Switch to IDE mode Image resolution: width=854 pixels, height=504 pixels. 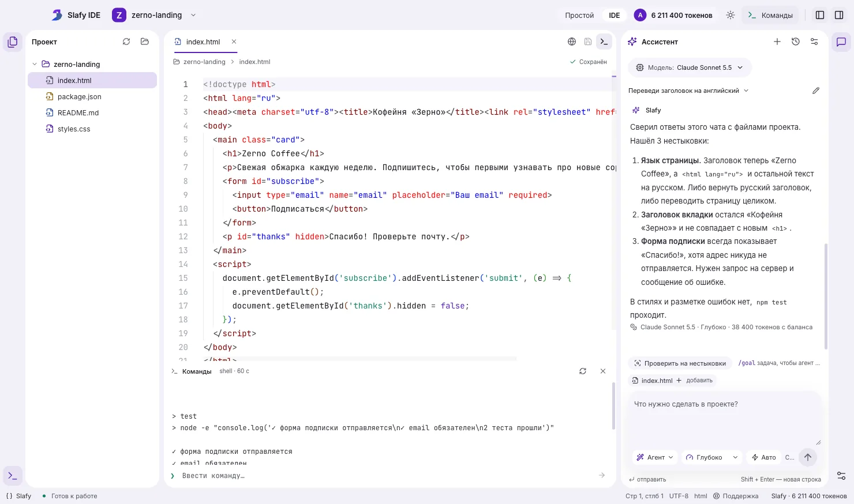[615, 16]
